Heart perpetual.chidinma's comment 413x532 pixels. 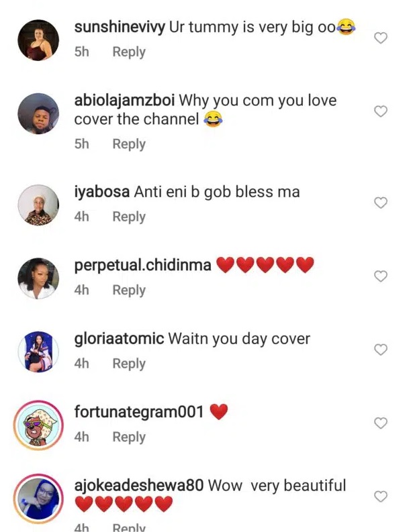click(381, 276)
